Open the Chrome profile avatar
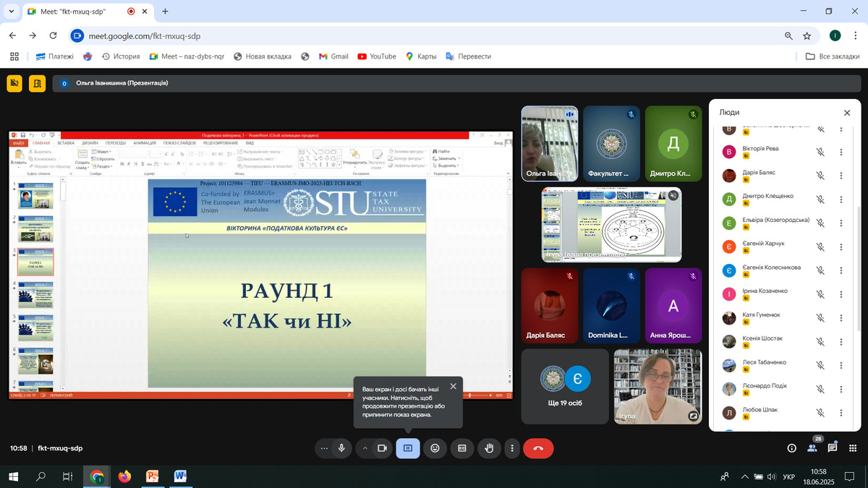The width and height of the screenshot is (868, 488). click(835, 35)
